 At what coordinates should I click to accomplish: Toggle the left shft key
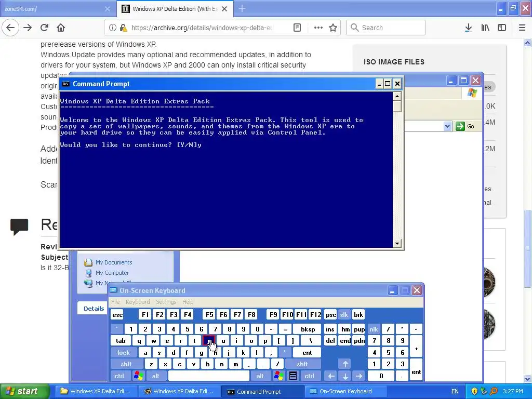(x=126, y=364)
